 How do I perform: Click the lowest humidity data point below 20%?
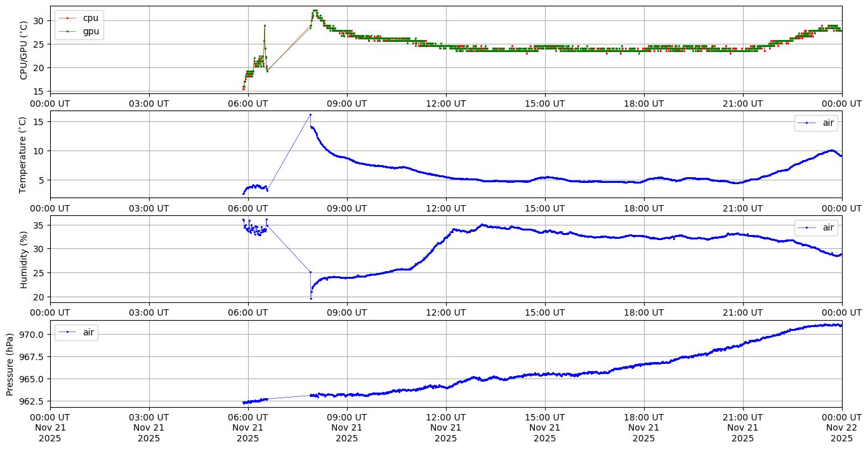[311, 298]
